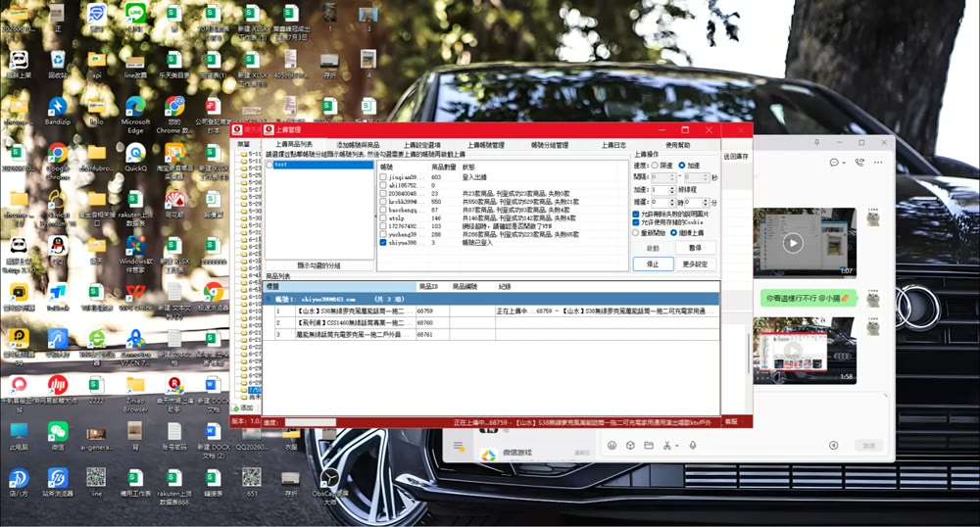This screenshot has height=527, width=980.
Task: Toggle allow-delete-failed description images checkbox
Action: 636,215
